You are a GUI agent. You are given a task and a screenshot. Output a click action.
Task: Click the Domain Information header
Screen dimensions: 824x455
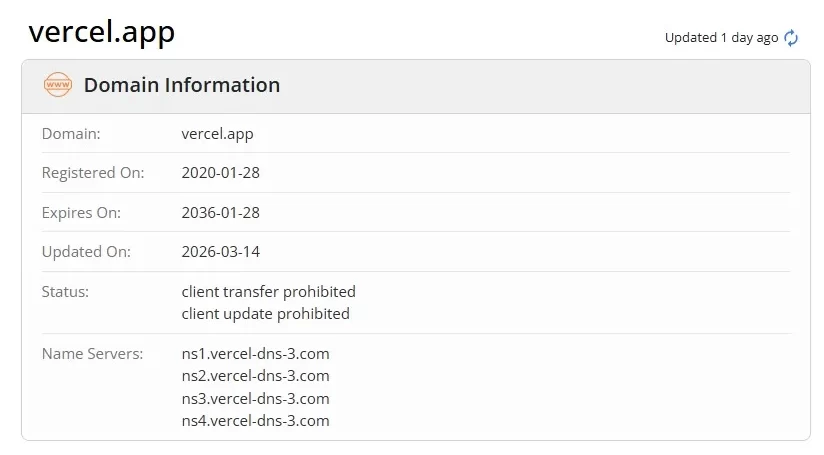[x=182, y=85]
